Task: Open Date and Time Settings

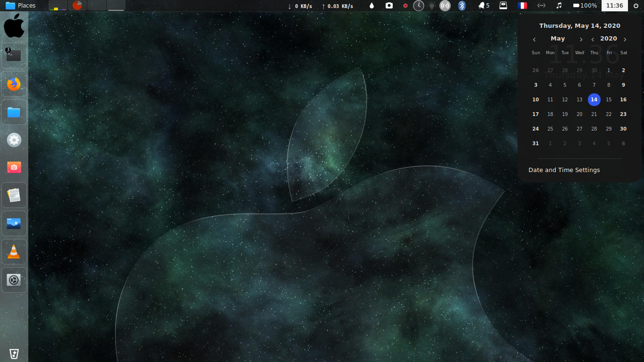Action: 564,170
